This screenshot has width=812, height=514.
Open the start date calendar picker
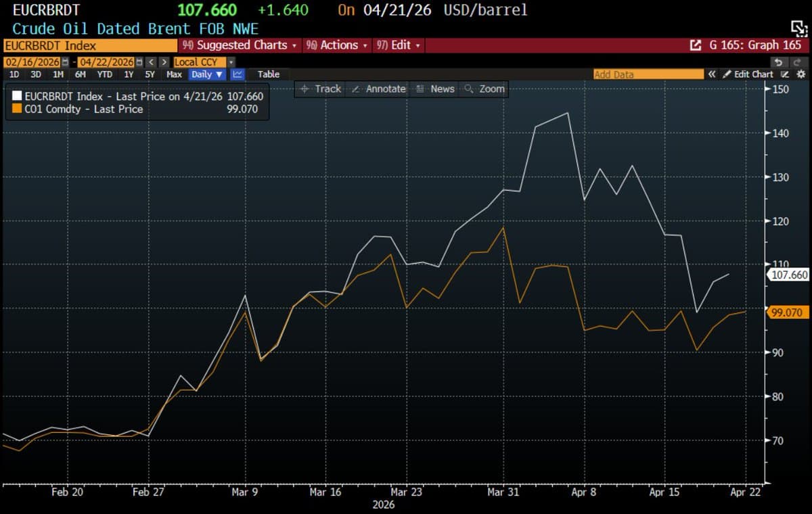[65, 62]
